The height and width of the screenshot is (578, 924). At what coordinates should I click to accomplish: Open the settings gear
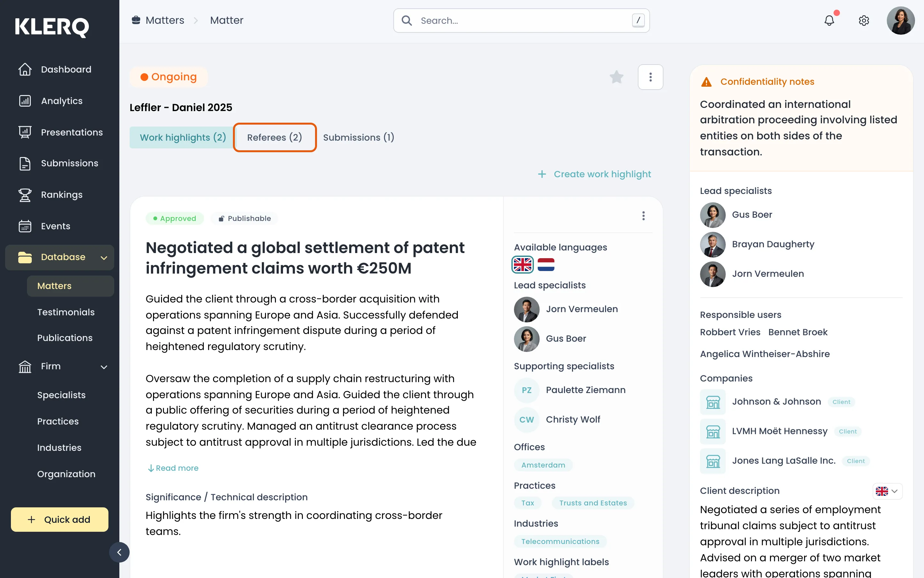(864, 20)
